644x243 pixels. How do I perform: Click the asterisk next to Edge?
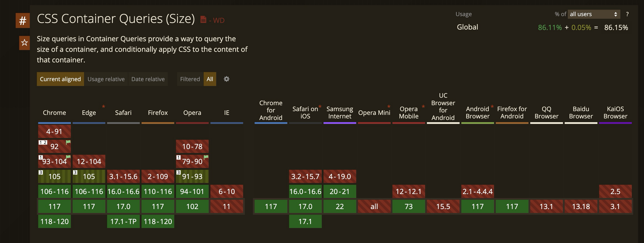(103, 107)
